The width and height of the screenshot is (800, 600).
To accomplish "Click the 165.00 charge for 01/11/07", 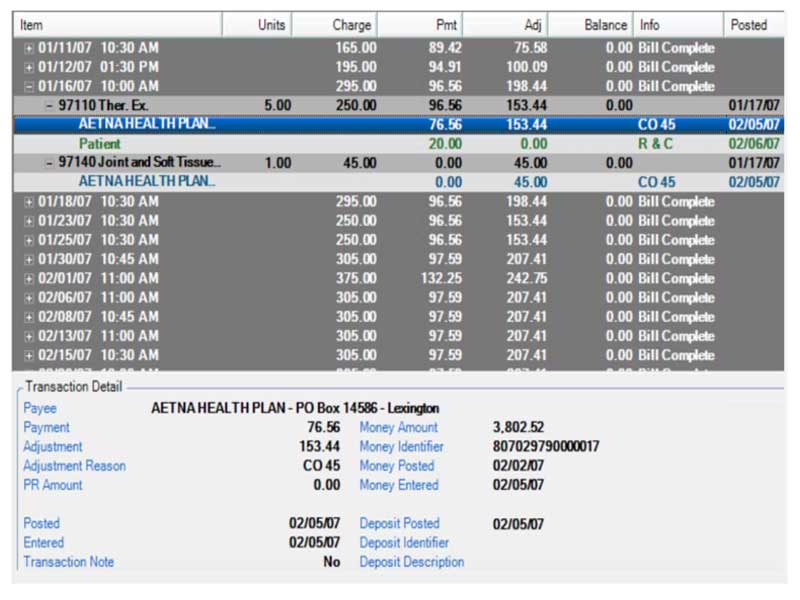I will (356, 48).
